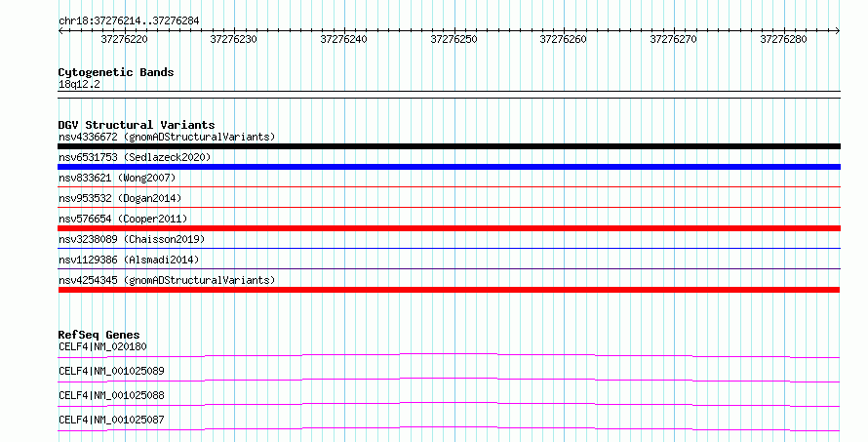This screenshot has height=442, width=868.
Task: Open variant nsv576654 (Cooper2011)
Action: [x=123, y=219]
